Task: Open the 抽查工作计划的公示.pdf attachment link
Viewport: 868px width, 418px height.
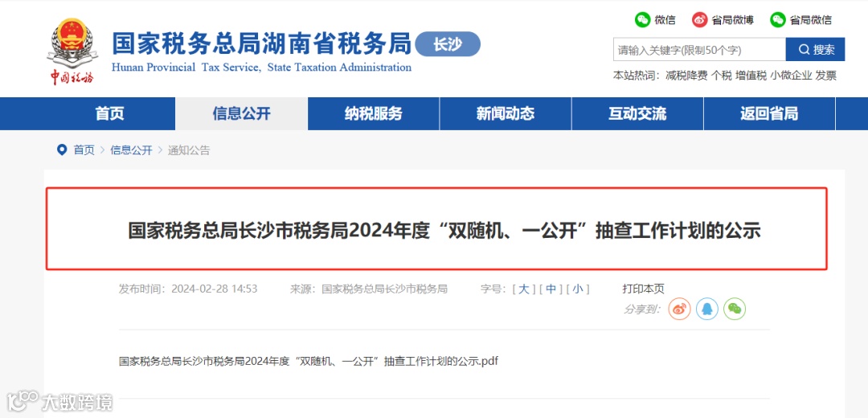Action: click(x=309, y=362)
